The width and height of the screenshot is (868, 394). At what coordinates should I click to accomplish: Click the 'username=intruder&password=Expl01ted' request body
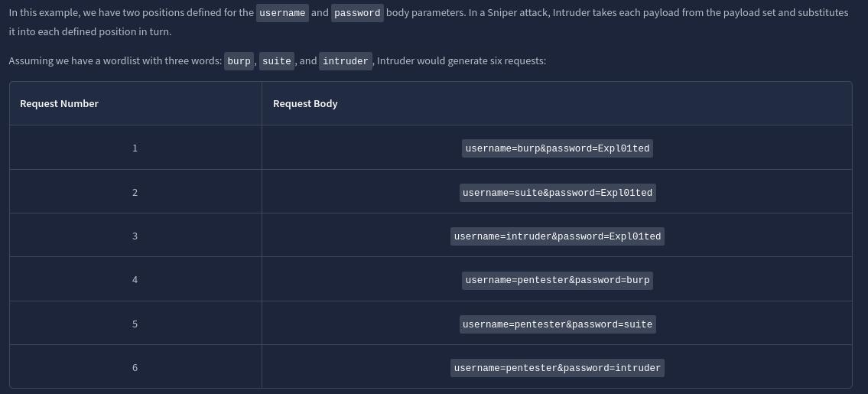(557, 236)
